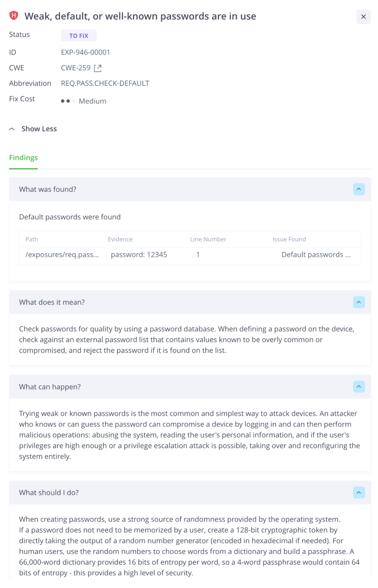378x588 pixels.
Task: Close the vulnerability details panel
Action: pyautogui.click(x=363, y=17)
